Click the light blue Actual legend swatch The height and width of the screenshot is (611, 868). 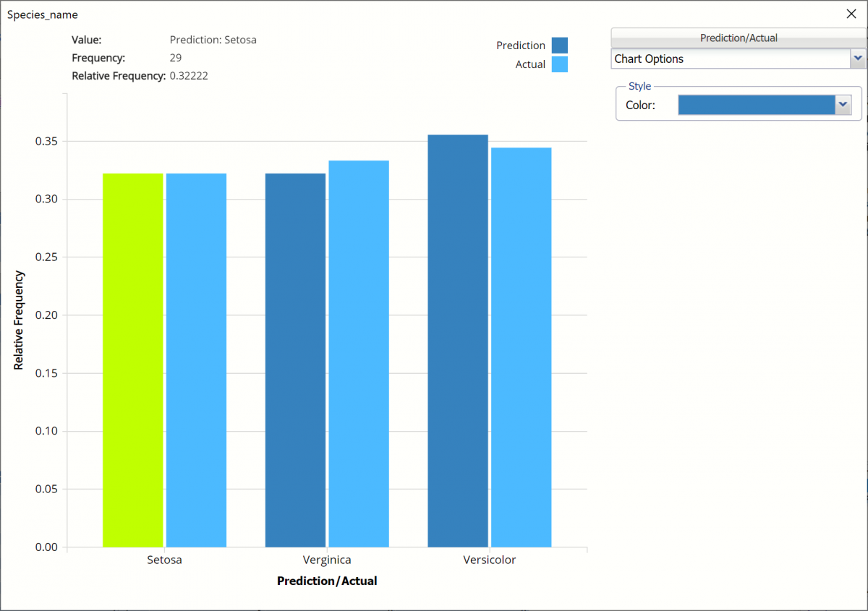pyautogui.click(x=559, y=64)
